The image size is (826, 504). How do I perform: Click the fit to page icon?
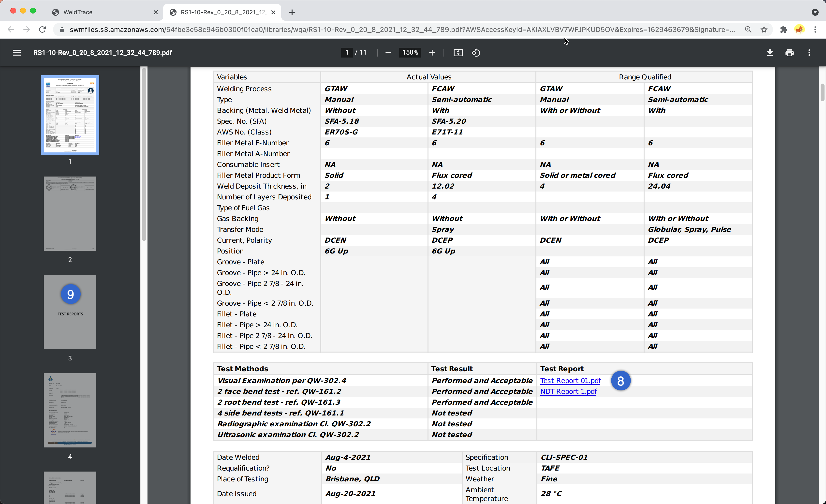point(458,53)
